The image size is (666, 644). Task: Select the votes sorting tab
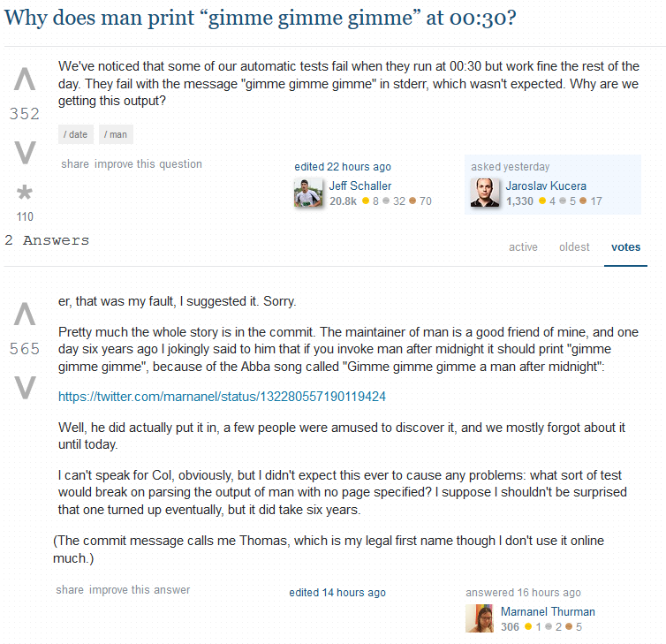tap(625, 247)
